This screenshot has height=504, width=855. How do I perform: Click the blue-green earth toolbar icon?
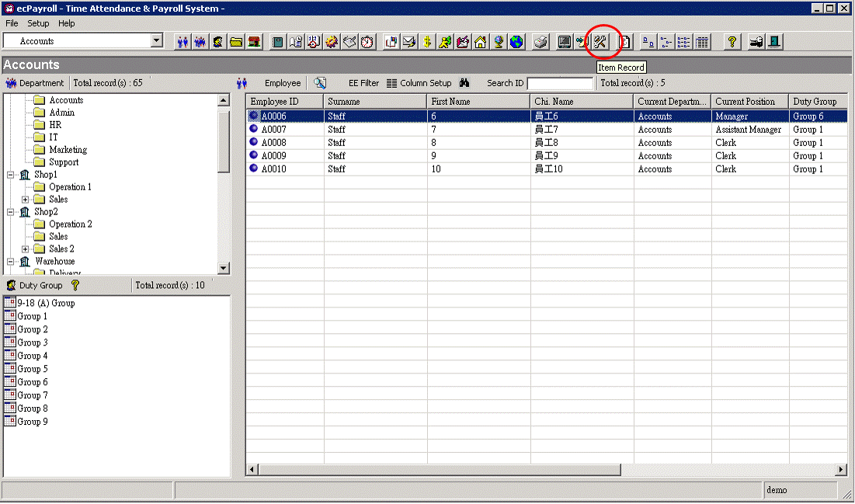516,41
